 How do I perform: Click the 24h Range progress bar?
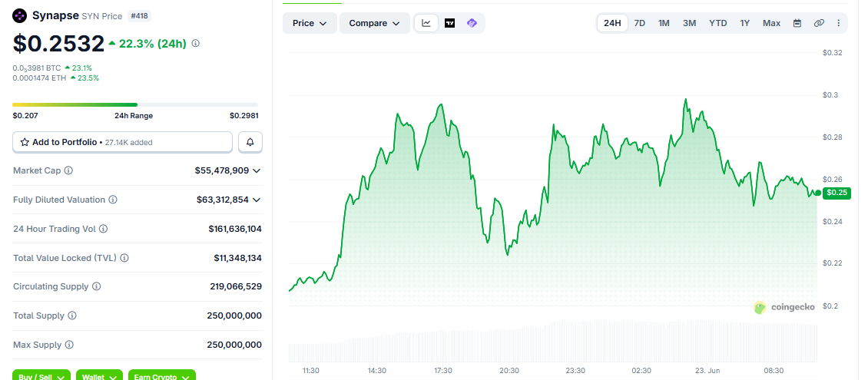[x=135, y=104]
